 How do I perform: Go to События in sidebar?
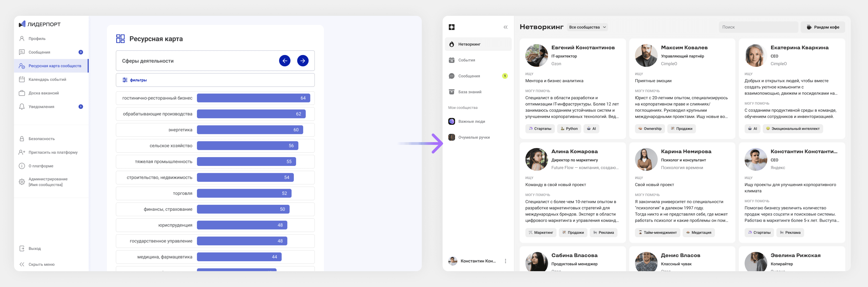466,60
